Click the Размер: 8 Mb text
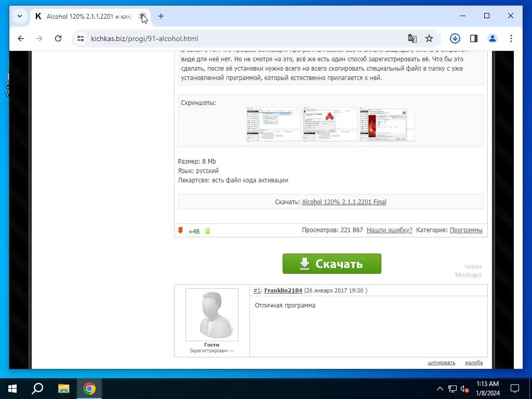532x399 pixels. [197, 162]
